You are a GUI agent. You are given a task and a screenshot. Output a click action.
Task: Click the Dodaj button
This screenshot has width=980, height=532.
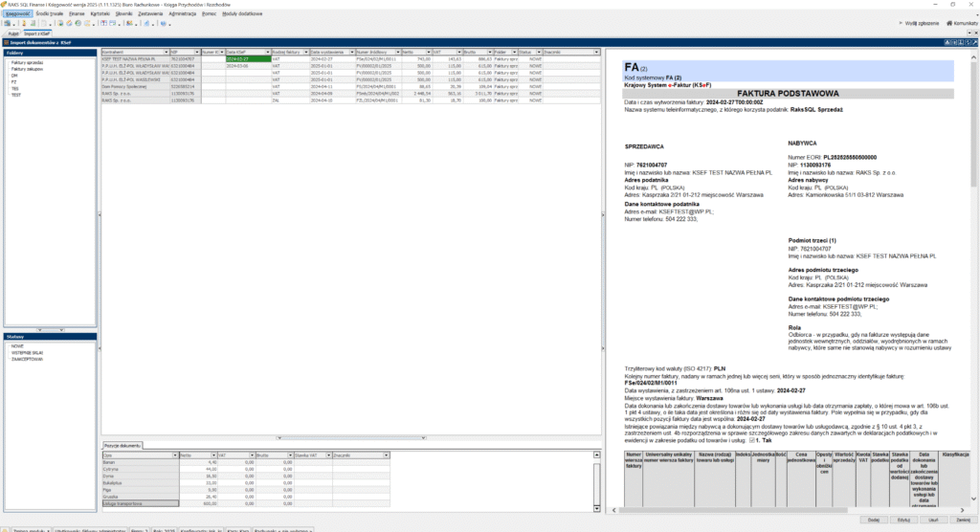pyautogui.click(x=872, y=521)
